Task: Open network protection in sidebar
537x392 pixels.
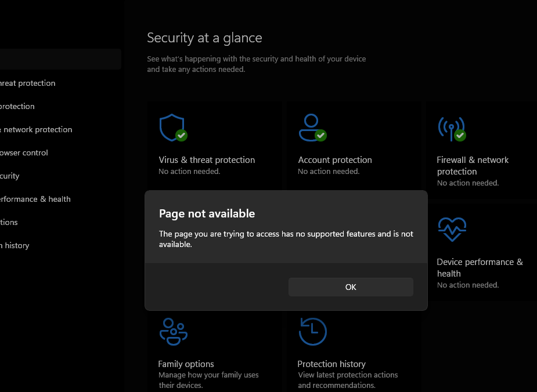Action: tap(36, 130)
